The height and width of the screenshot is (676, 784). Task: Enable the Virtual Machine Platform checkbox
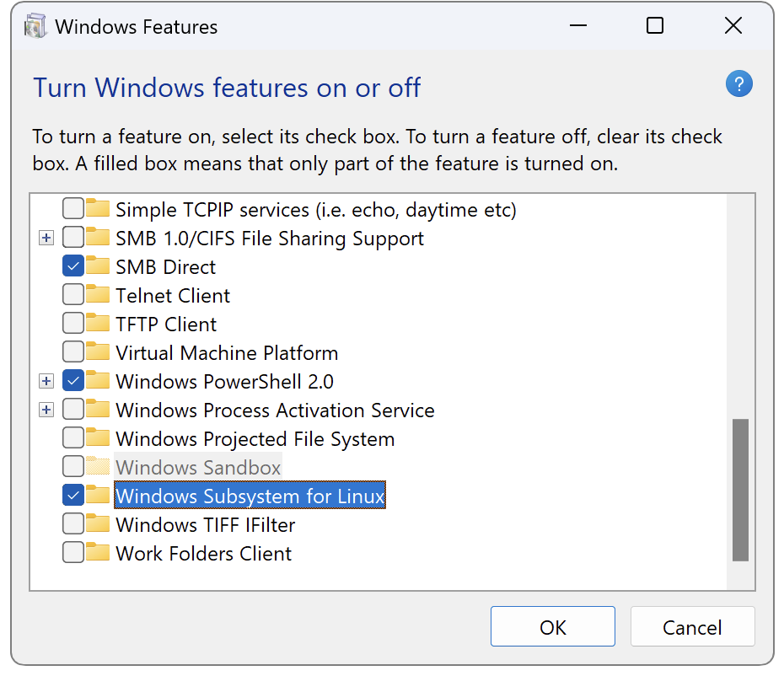click(73, 352)
